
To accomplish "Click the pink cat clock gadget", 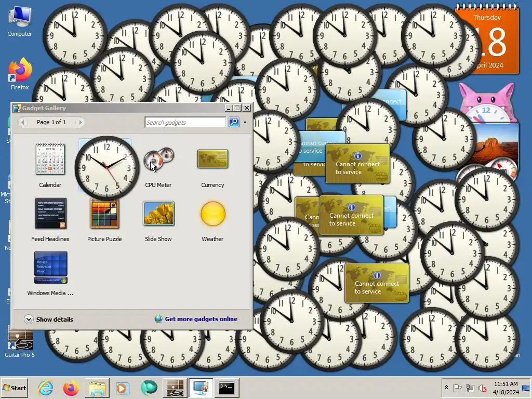I will pyautogui.click(x=487, y=102).
